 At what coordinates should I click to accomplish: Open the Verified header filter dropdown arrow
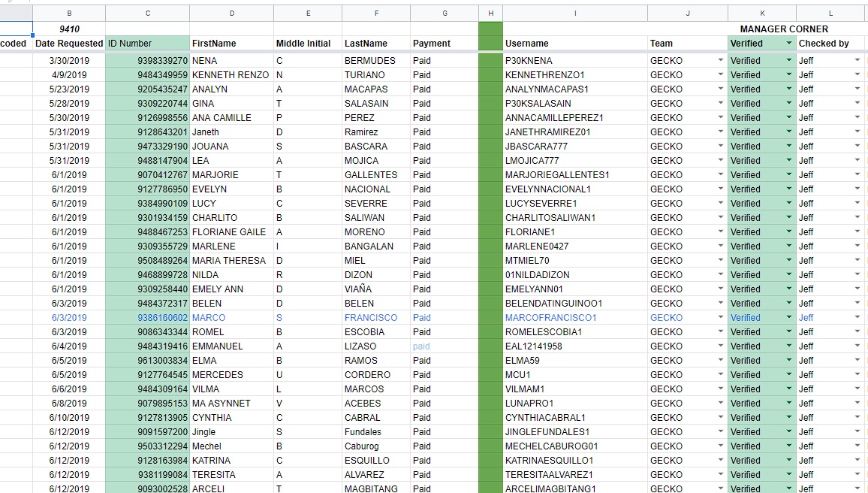coord(789,43)
